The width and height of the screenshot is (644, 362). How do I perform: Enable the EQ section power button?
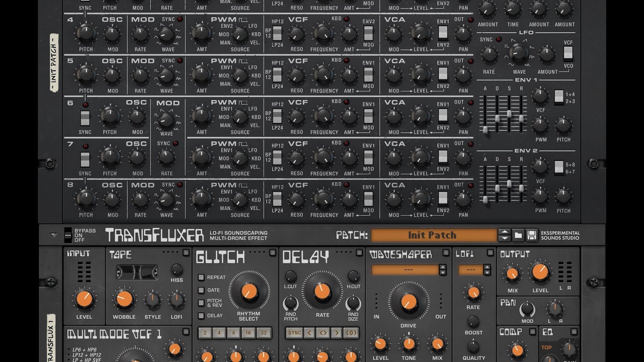pyautogui.click(x=574, y=332)
